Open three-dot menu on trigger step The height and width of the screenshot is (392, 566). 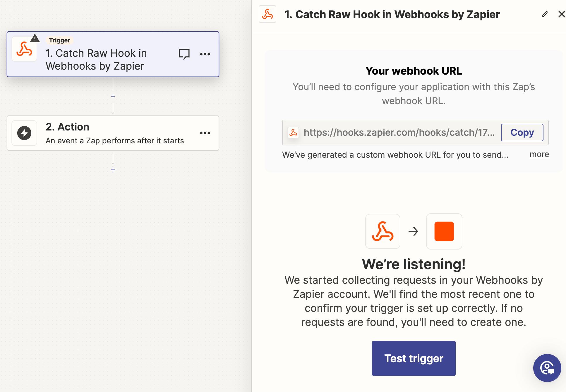click(205, 54)
